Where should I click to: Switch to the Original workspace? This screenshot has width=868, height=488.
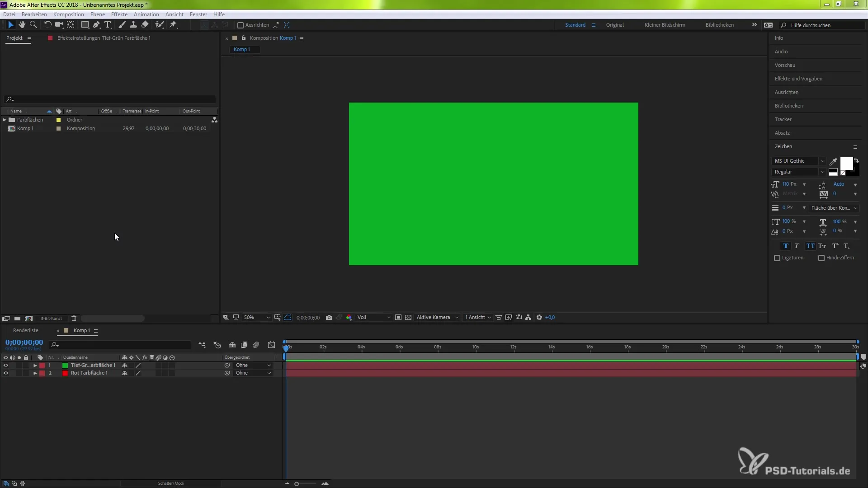point(615,25)
